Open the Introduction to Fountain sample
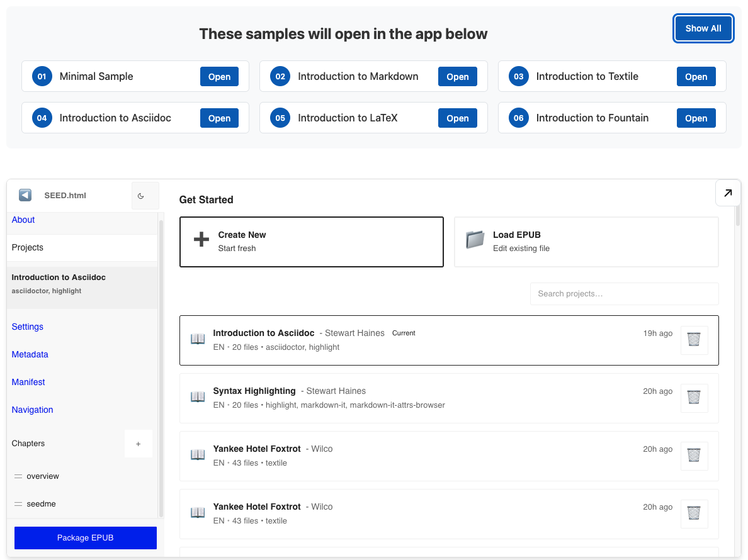 click(696, 118)
